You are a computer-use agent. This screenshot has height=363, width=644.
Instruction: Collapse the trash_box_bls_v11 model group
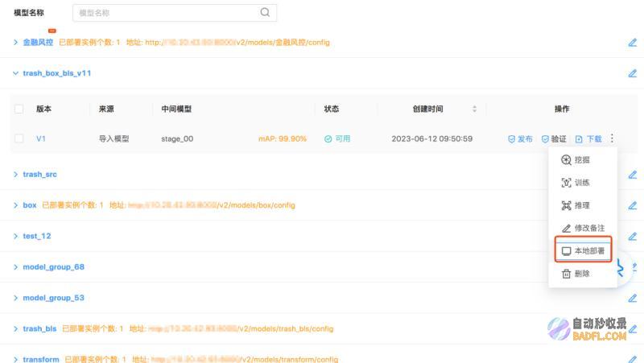[15, 73]
